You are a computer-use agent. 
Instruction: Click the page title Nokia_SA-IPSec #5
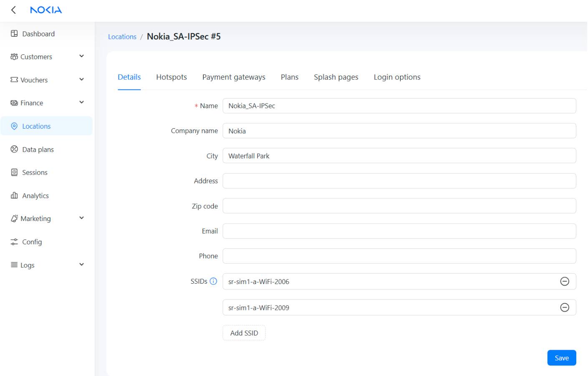click(x=184, y=36)
